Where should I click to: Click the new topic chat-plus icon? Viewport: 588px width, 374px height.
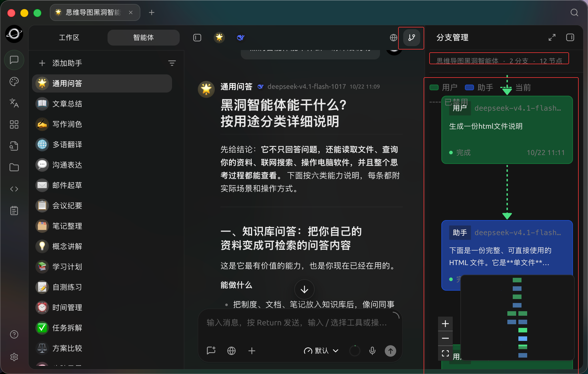pyautogui.click(x=211, y=351)
